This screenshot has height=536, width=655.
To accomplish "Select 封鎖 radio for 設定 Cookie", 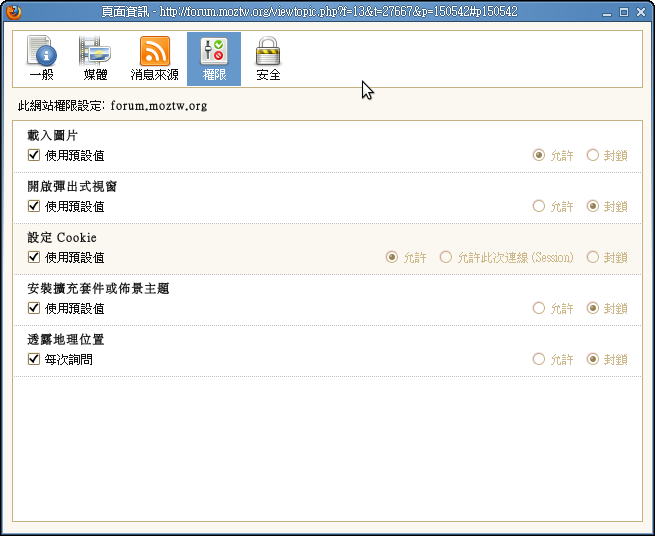I will click(x=592, y=257).
